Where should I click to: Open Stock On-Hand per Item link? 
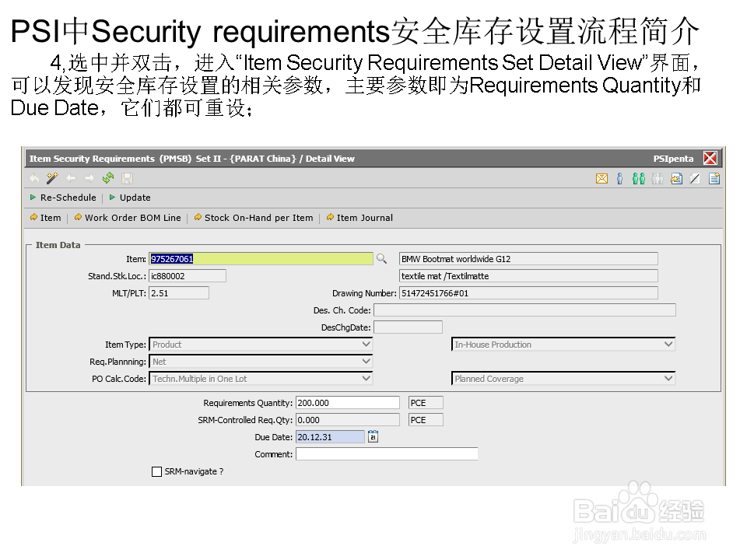(254, 218)
